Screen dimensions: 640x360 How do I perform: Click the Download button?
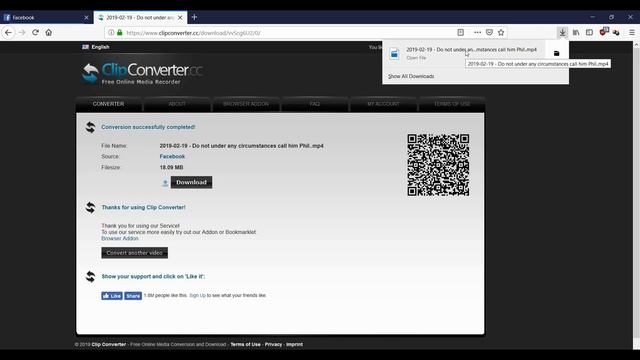coord(191,182)
